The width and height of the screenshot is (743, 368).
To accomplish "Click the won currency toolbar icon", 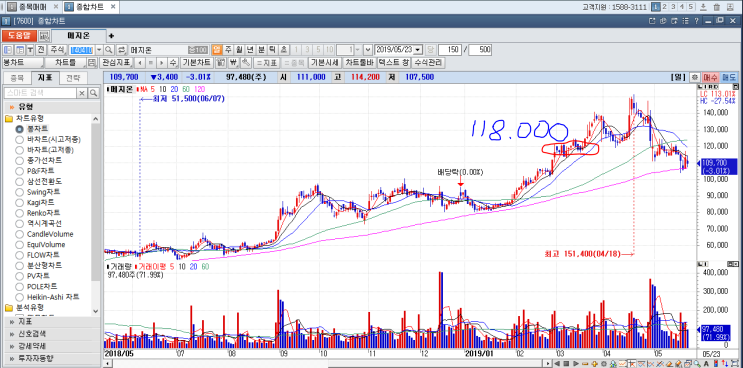I will click(x=234, y=63).
